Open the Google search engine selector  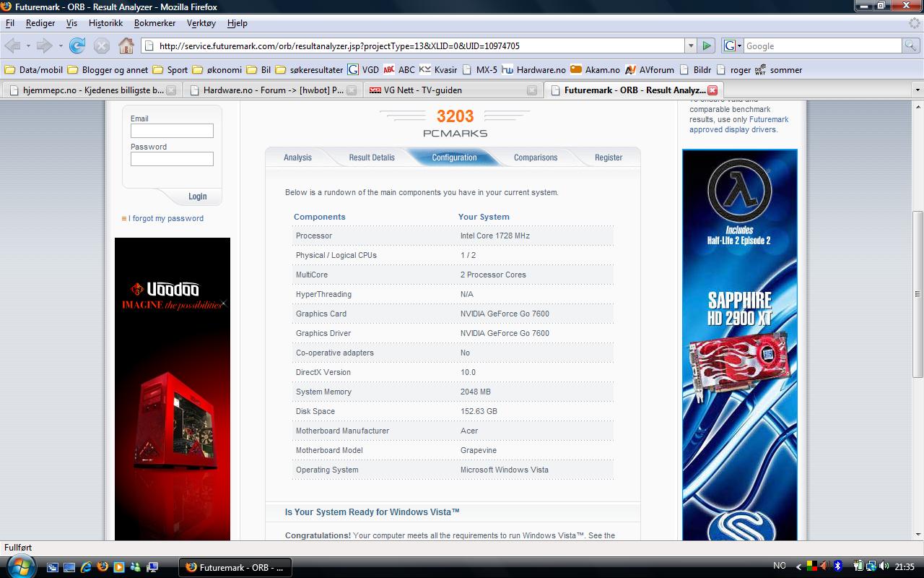pyautogui.click(x=732, y=46)
